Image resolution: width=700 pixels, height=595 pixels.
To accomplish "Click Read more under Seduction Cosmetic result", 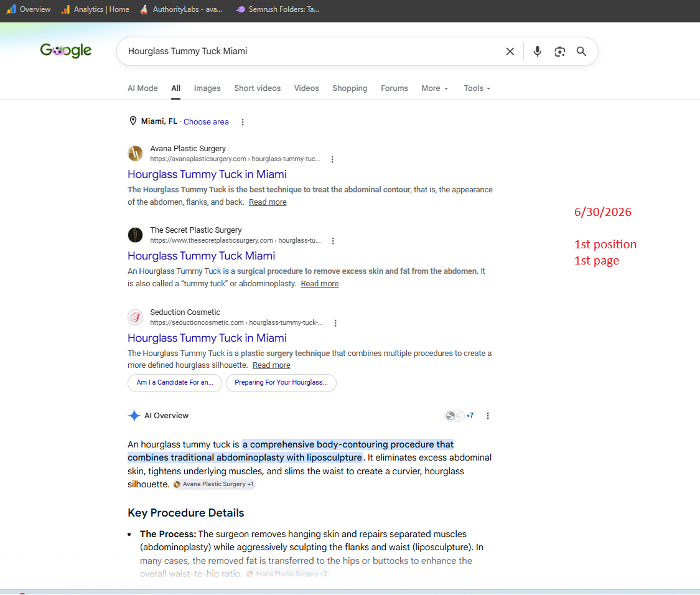I will [271, 365].
